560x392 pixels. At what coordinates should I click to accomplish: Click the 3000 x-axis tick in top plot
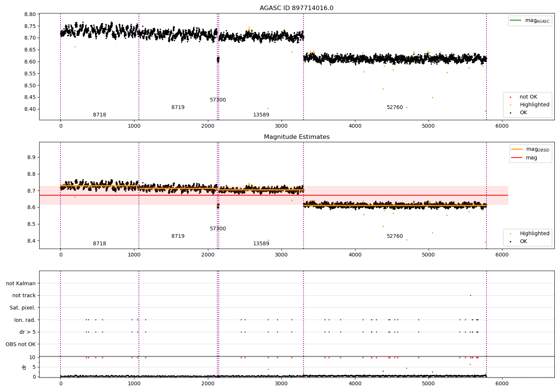(281, 126)
